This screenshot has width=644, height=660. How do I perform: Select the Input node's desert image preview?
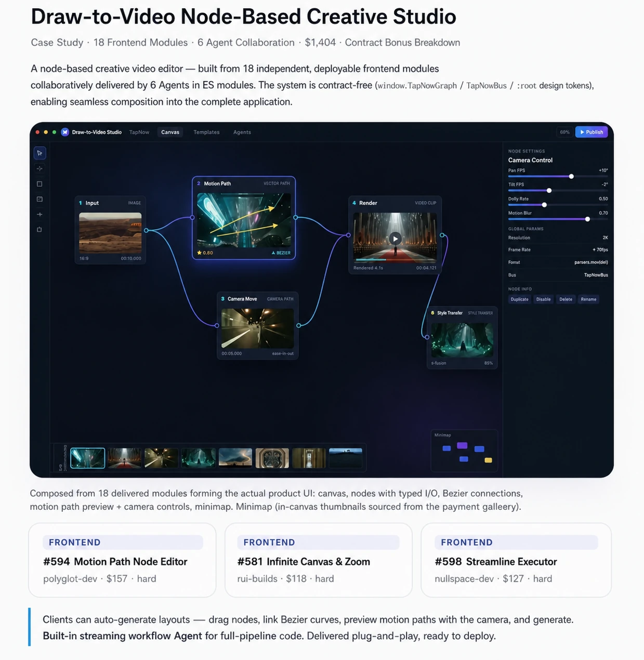(x=110, y=233)
